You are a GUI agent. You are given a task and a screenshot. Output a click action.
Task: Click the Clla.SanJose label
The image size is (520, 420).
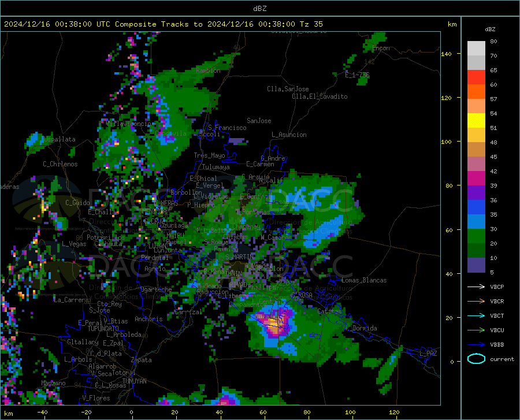click(x=288, y=89)
